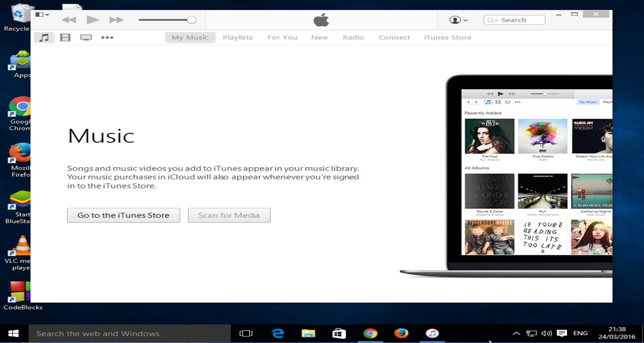Switch to the Radio tab

click(x=353, y=37)
